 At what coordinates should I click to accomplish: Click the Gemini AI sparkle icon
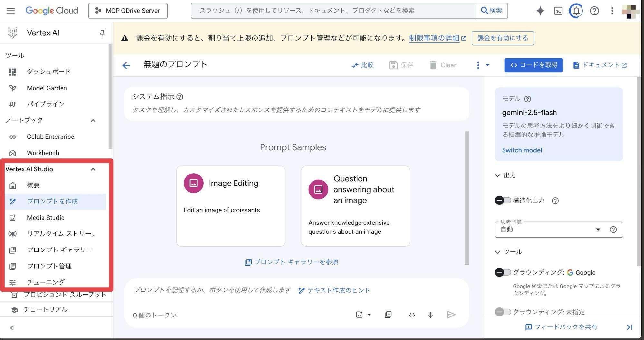pyautogui.click(x=540, y=11)
